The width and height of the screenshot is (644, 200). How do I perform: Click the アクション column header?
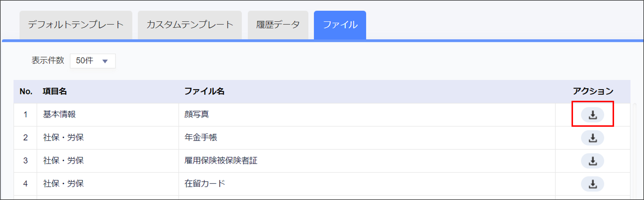(593, 91)
